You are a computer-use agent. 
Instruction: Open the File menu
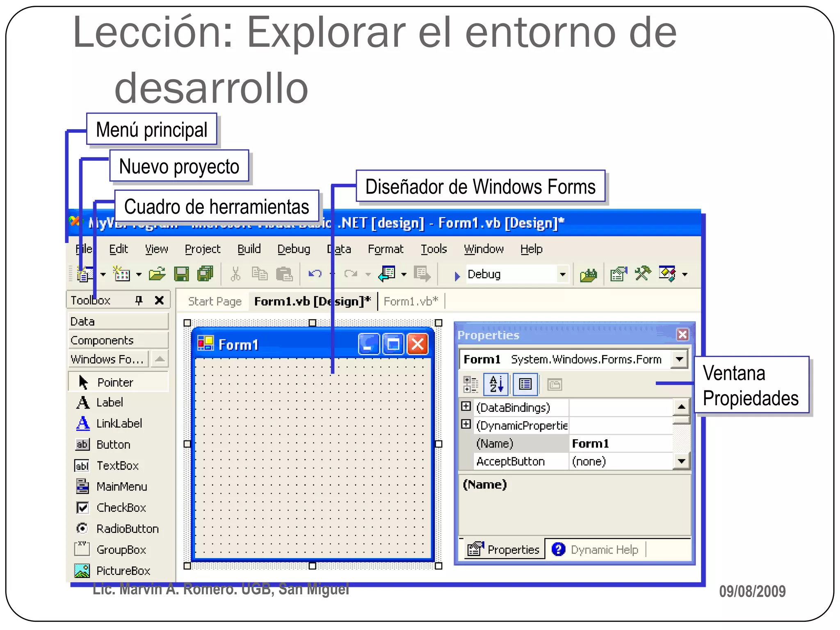(84, 249)
